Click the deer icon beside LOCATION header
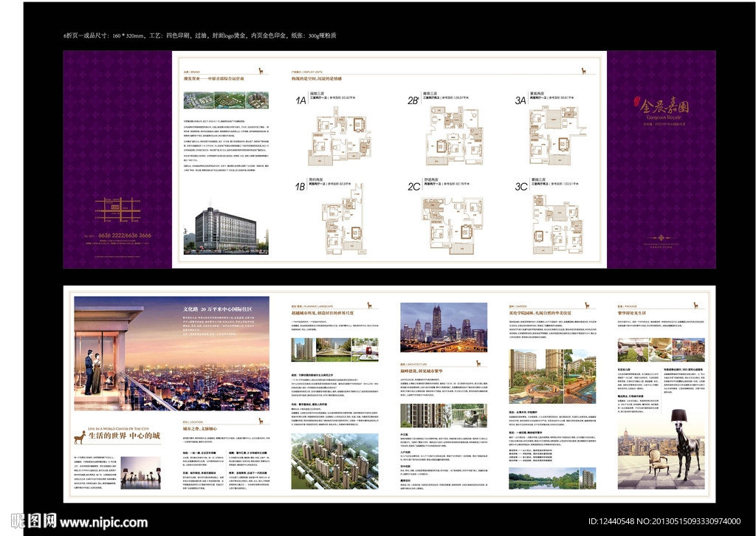756x536 pixels. (261, 421)
